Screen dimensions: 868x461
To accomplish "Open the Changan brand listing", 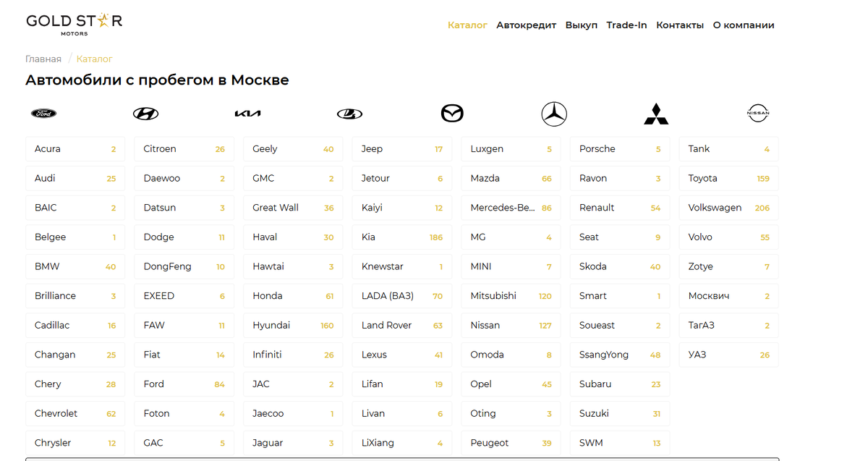I will pos(75,355).
